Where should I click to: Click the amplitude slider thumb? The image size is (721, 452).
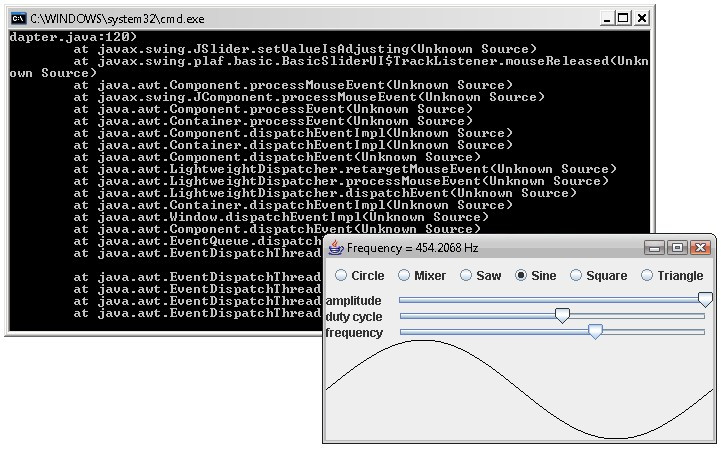pyautogui.click(x=705, y=299)
